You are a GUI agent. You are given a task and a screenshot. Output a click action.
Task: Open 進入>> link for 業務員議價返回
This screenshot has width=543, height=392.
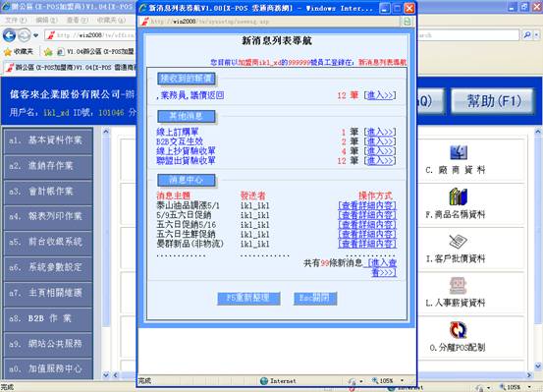(x=380, y=95)
